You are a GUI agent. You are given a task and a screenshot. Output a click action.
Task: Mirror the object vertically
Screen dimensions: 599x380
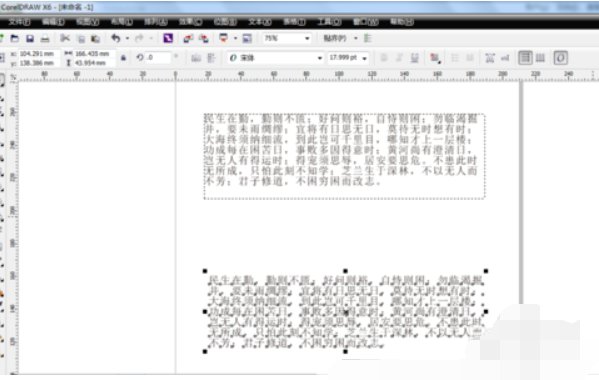[211, 58]
